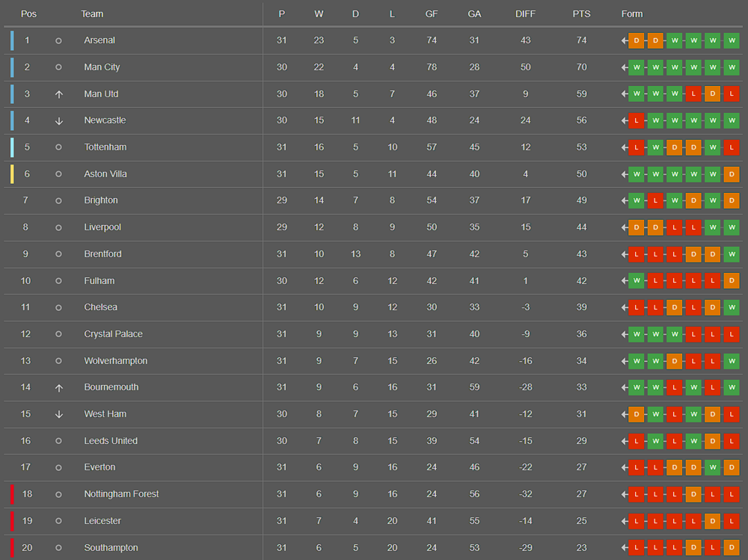748x560 pixels.
Task: Open the Liverpool team link
Action: tap(102, 227)
